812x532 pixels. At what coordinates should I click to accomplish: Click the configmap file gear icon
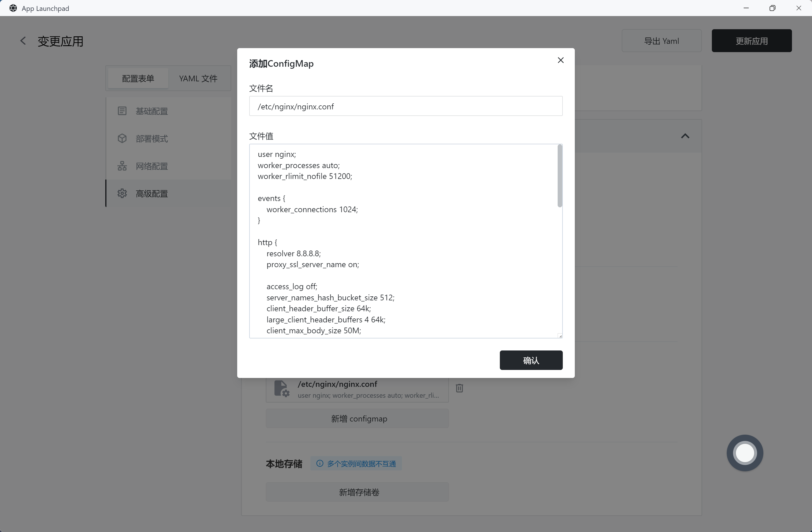click(x=282, y=389)
